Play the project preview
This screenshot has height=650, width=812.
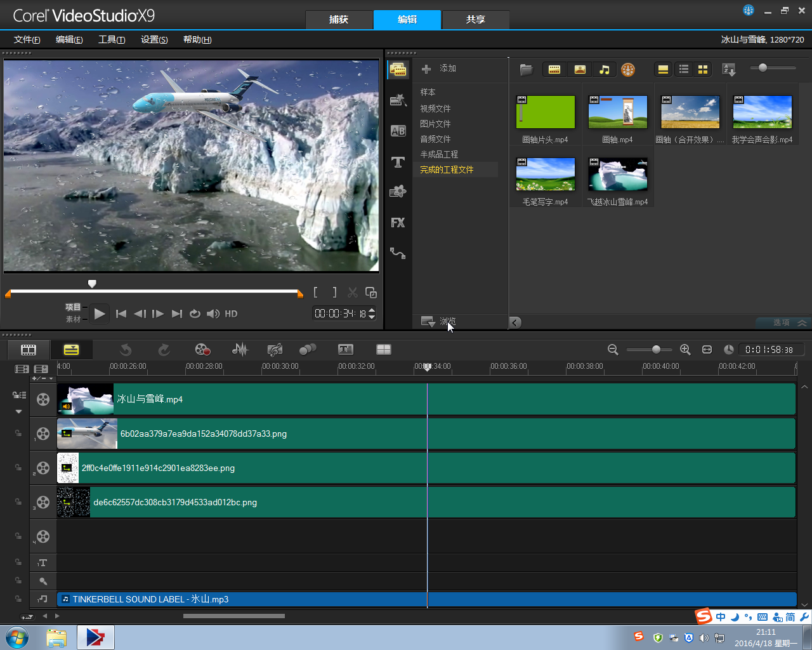99,314
